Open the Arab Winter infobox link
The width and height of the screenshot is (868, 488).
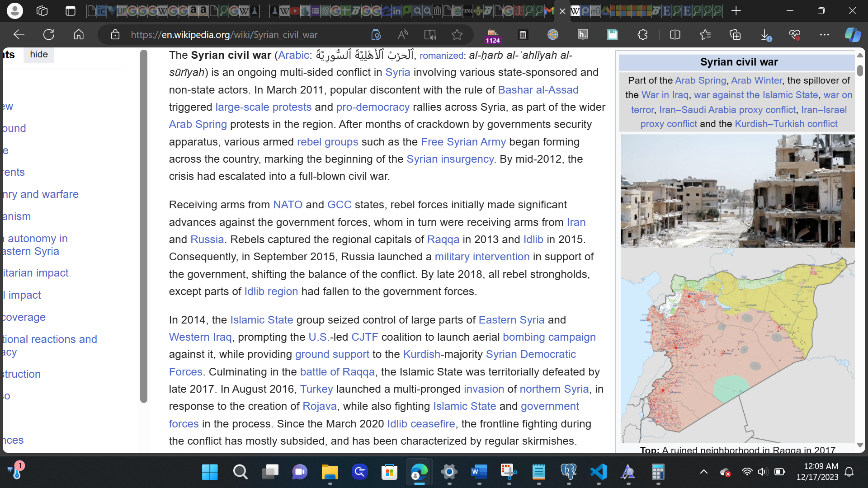click(x=756, y=80)
